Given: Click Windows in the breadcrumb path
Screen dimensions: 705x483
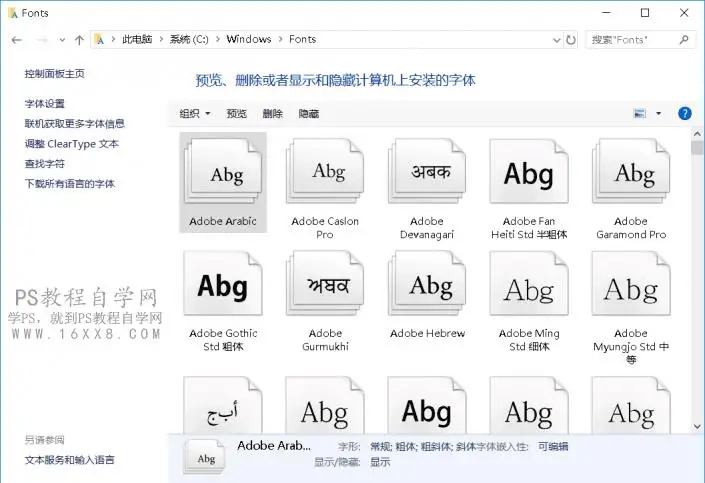Looking at the screenshot, I should click(x=249, y=40).
